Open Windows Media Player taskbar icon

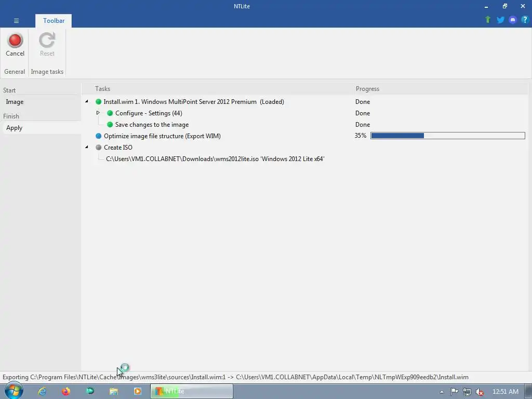[137, 391]
